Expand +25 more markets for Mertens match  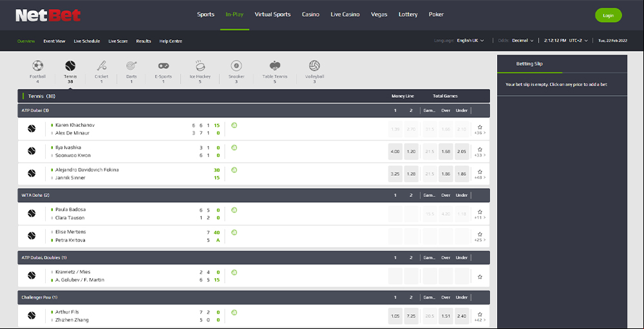[x=480, y=240]
